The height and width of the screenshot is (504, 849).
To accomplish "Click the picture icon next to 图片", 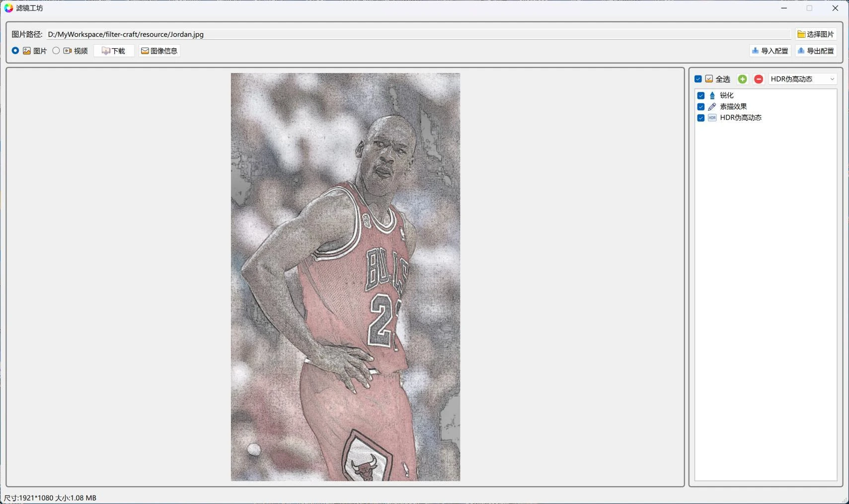I will pyautogui.click(x=27, y=51).
